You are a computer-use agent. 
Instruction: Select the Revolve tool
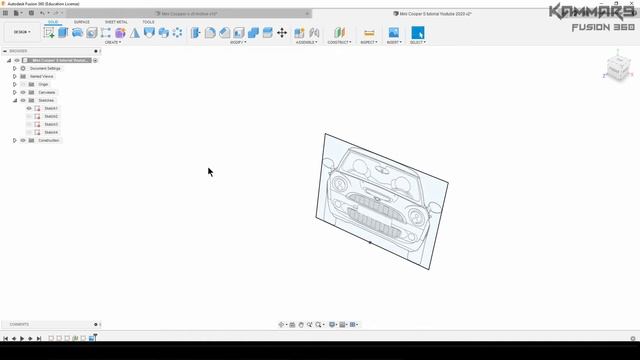(x=77, y=33)
